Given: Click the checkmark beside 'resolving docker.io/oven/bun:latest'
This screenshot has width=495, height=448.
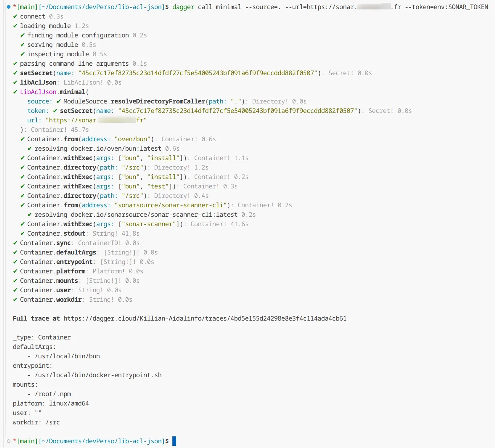Looking at the screenshot, I should [30, 148].
